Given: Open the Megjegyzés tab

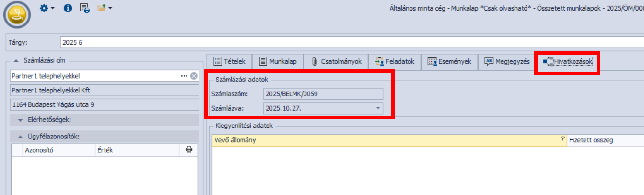Looking at the screenshot, I should click(x=507, y=61).
